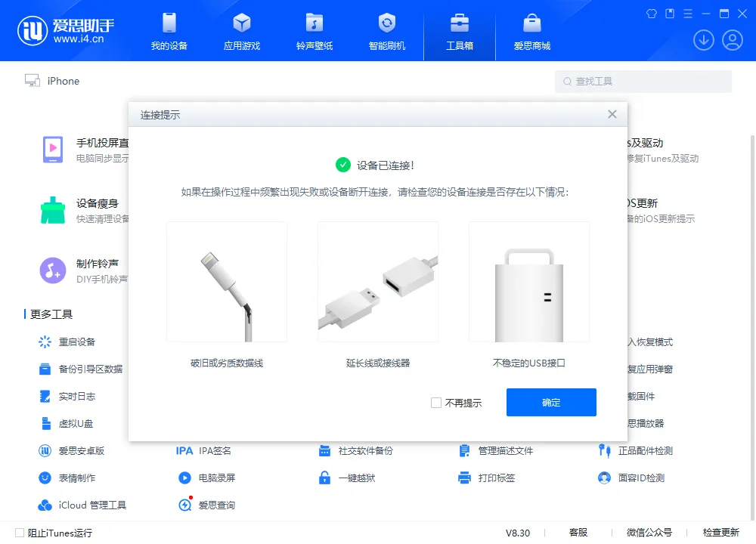Open the 一键越狱 jailbreak lock icon
This screenshot has width=756, height=544.
(x=324, y=478)
